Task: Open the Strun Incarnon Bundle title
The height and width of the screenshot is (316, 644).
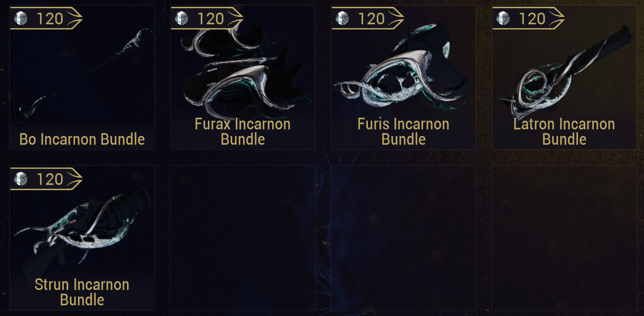Action: [x=82, y=292]
